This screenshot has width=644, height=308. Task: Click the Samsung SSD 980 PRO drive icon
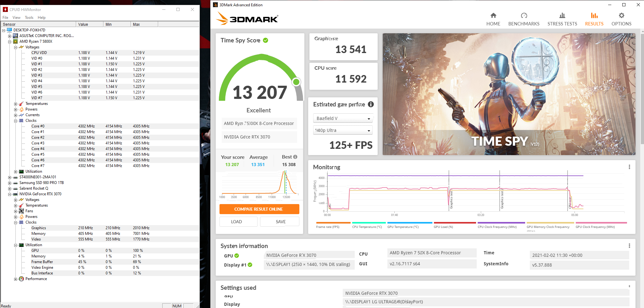(15, 183)
